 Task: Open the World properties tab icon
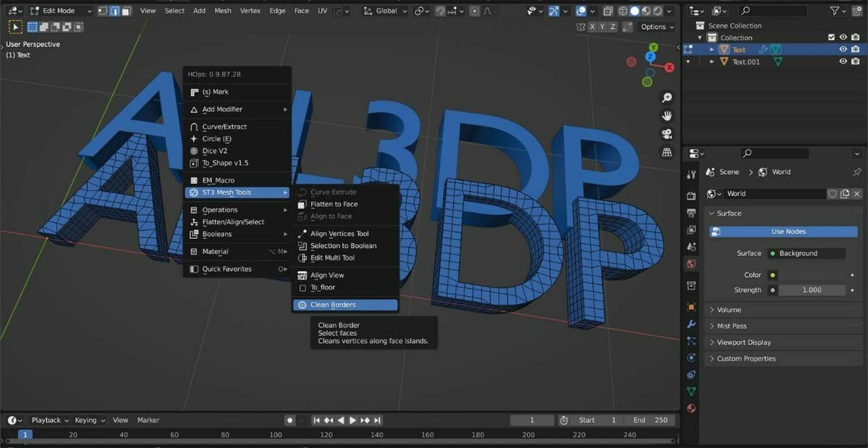(692, 264)
